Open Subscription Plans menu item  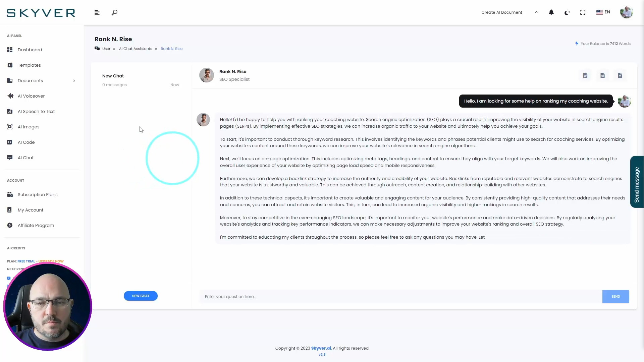pyautogui.click(x=38, y=194)
